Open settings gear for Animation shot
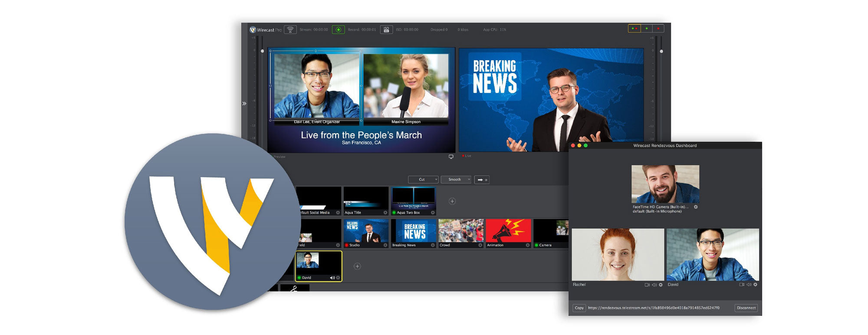Viewport: 868px width, 335px height. (x=528, y=245)
